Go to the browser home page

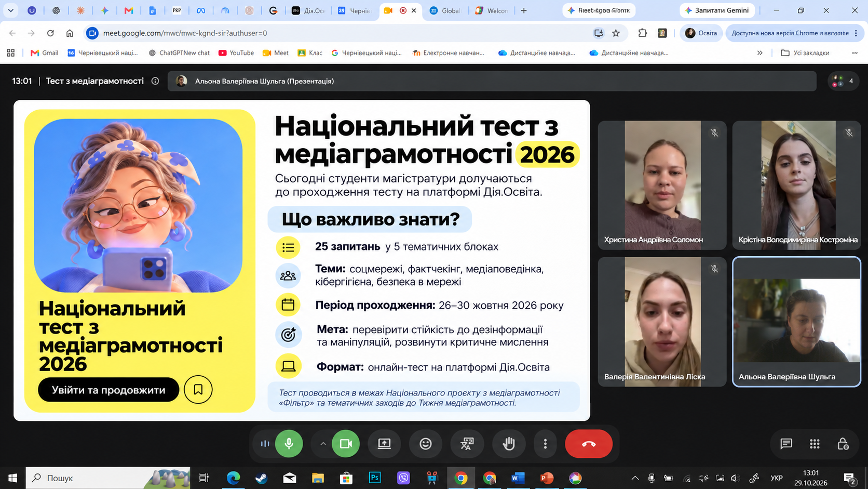(x=70, y=33)
